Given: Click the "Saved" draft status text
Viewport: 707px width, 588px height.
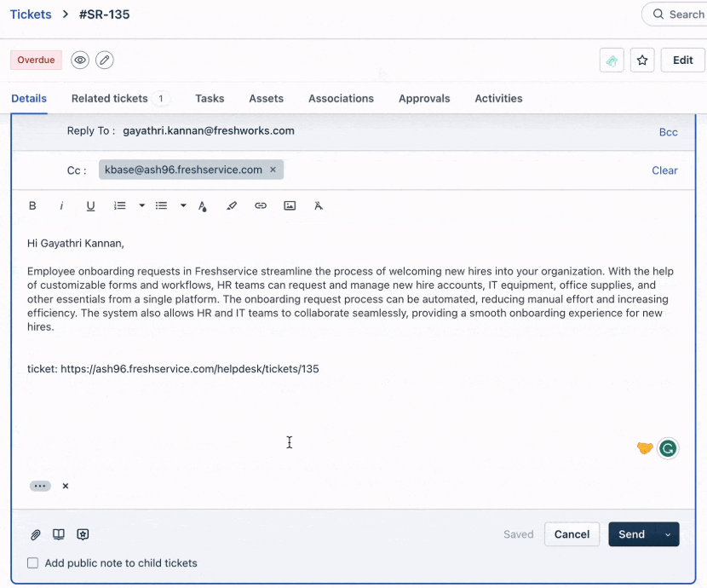Looking at the screenshot, I should point(519,534).
